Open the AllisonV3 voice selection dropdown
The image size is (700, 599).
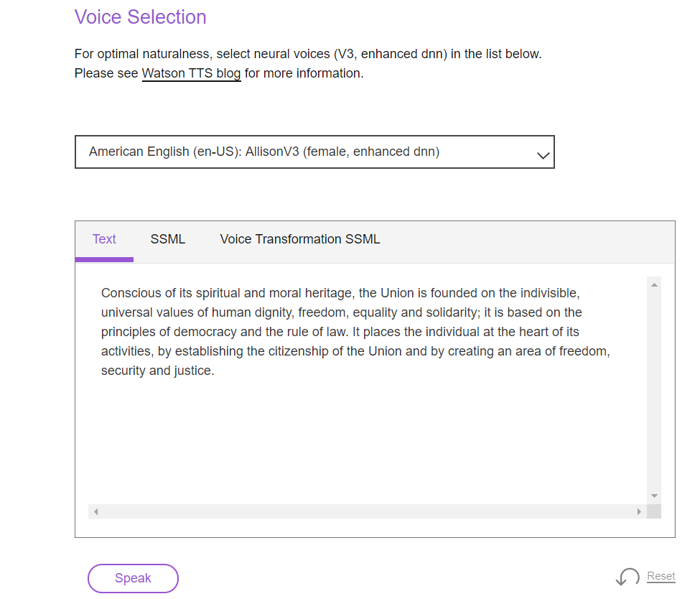click(314, 152)
